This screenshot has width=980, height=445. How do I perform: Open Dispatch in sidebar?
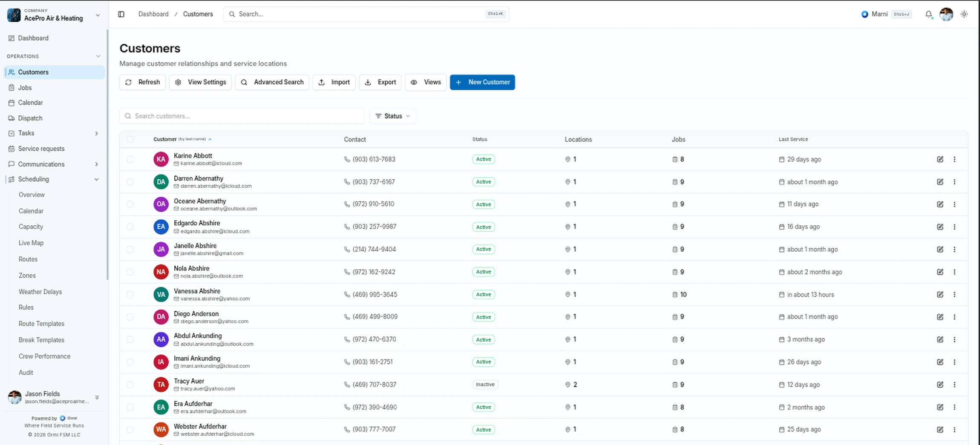click(x=54, y=118)
